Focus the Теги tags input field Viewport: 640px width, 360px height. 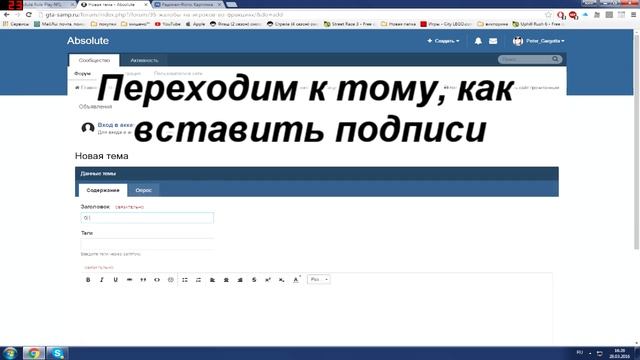(x=147, y=244)
